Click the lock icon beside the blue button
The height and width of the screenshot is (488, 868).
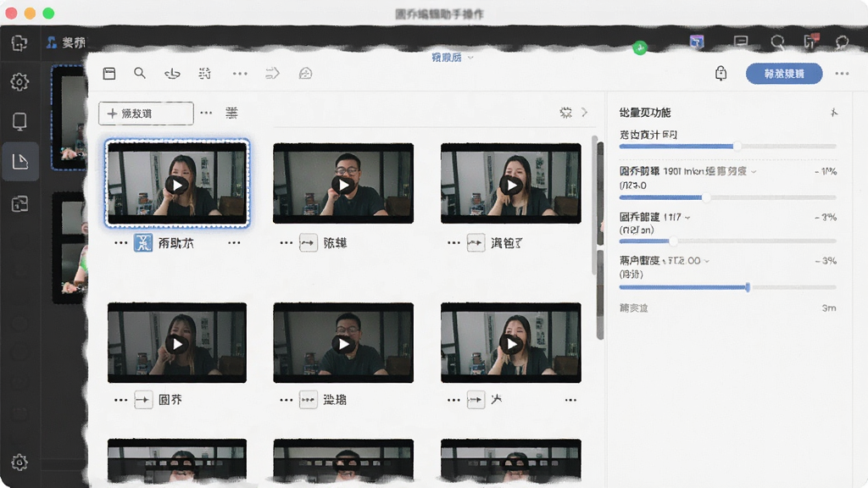coord(721,73)
